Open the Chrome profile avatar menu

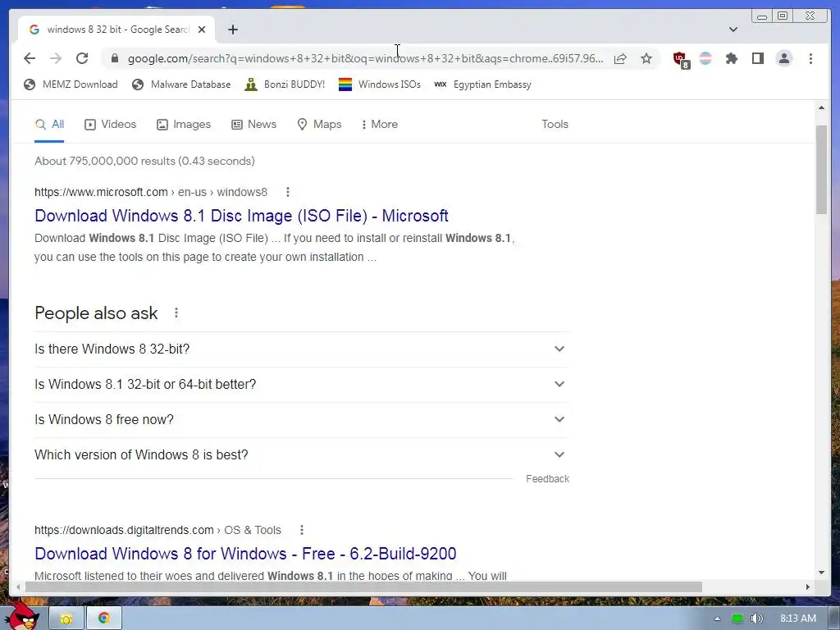(783, 58)
